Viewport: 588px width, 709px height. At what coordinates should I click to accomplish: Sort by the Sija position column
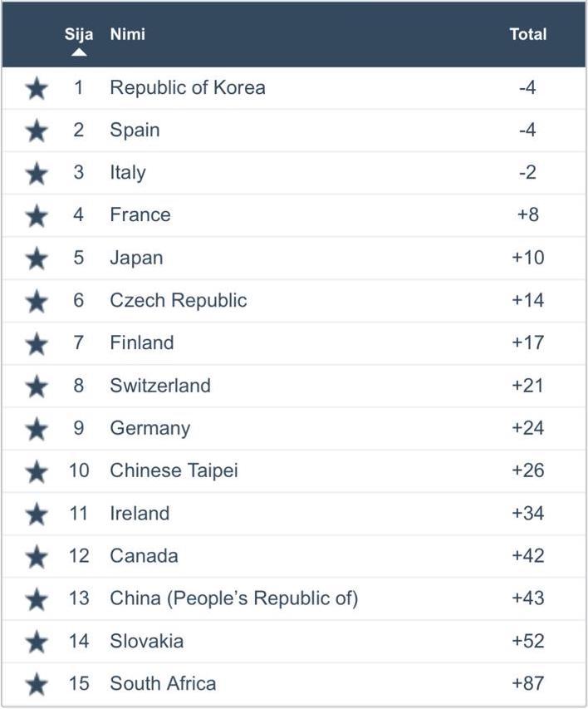pos(79,35)
